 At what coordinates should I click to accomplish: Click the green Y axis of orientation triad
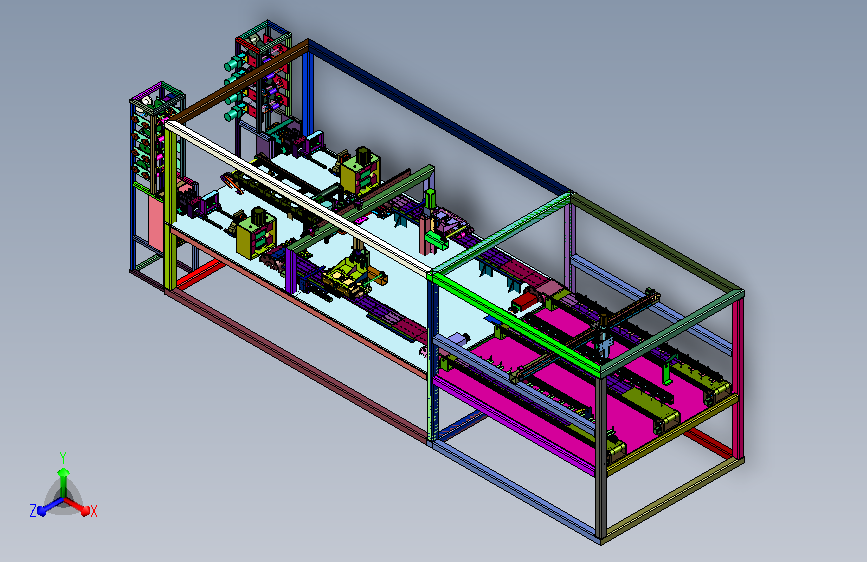(x=63, y=482)
